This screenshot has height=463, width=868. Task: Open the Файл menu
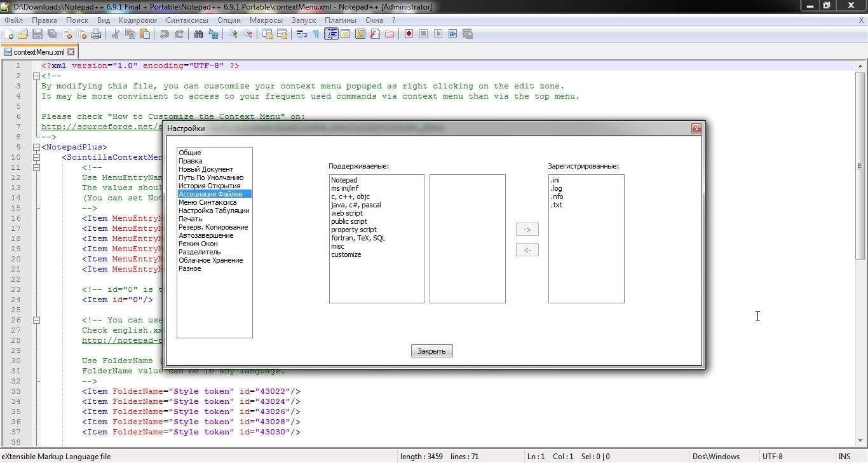tap(13, 20)
